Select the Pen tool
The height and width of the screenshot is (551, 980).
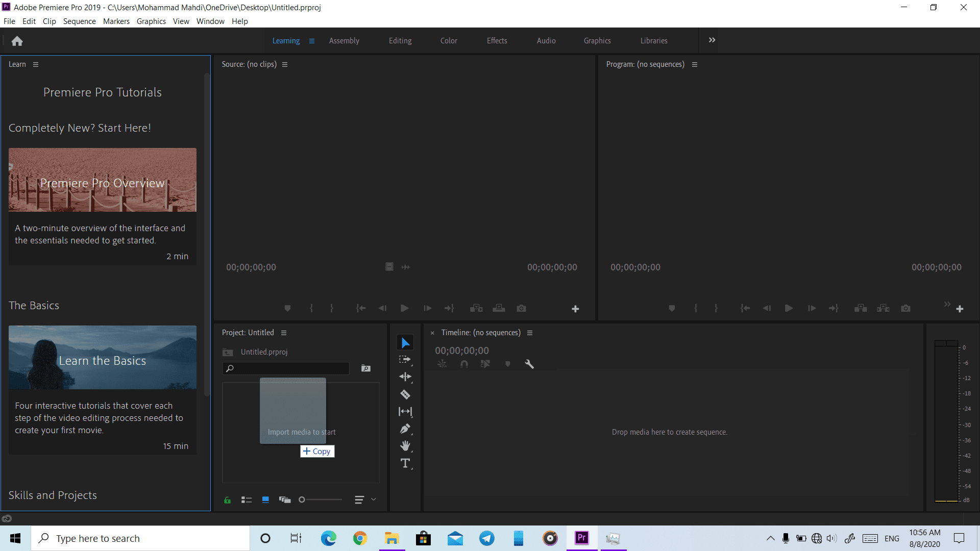click(405, 429)
